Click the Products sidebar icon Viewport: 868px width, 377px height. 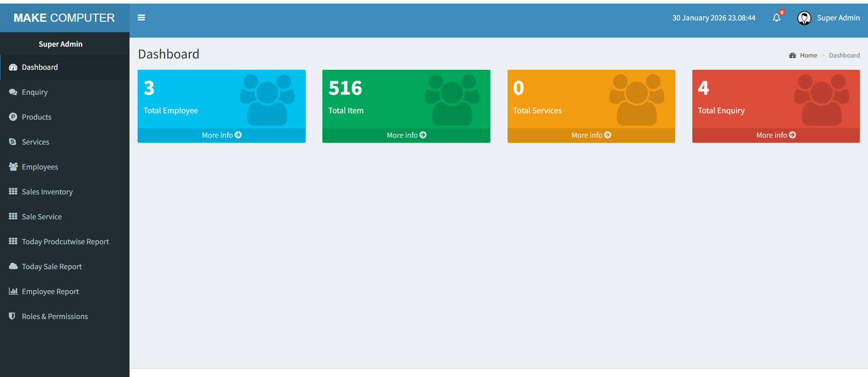tap(13, 117)
